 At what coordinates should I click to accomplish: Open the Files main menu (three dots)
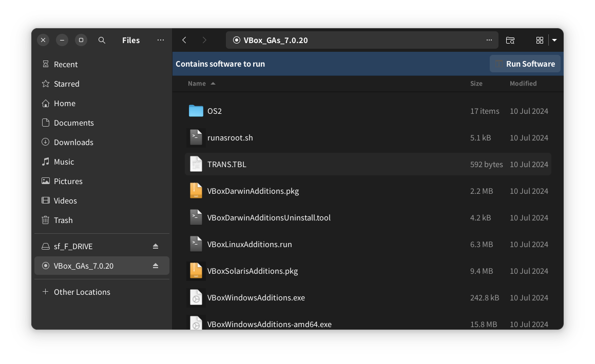click(161, 40)
